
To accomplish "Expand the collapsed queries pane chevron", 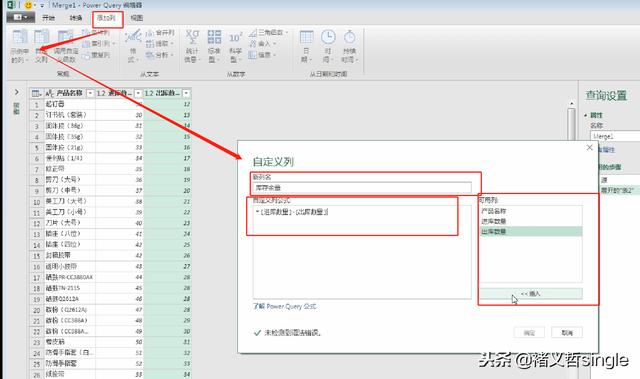I will click(17, 92).
